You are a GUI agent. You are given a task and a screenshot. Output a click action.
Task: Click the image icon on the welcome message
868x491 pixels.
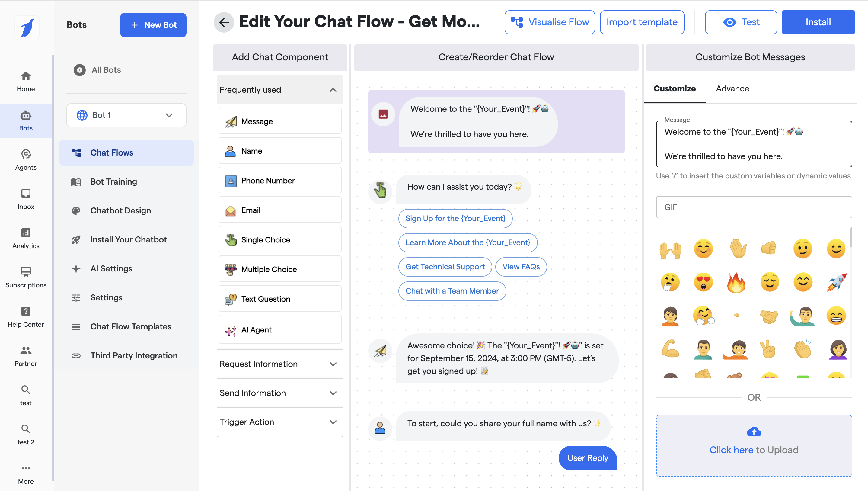point(383,114)
